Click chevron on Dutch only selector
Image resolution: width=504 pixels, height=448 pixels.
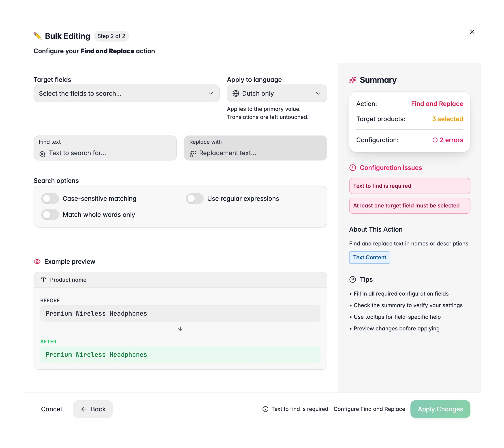point(318,94)
